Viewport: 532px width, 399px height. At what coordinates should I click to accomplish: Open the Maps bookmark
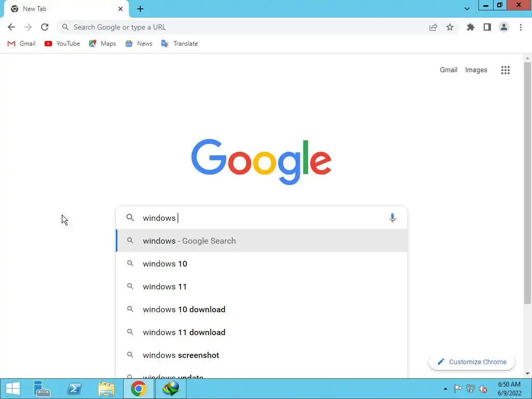coord(102,44)
